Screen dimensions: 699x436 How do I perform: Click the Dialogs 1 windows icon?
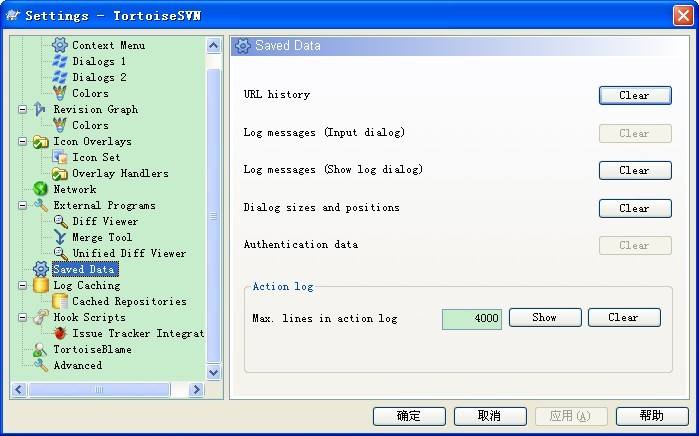60,61
